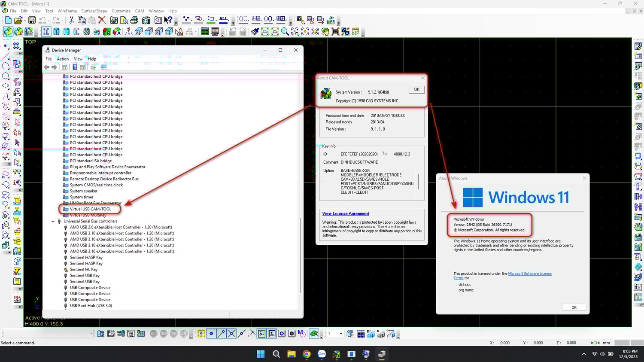
Task: Select the Cut scissors icon
Action: (x=71, y=20)
